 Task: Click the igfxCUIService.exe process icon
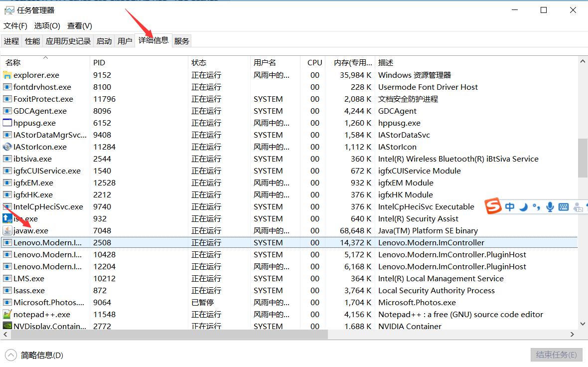point(7,171)
